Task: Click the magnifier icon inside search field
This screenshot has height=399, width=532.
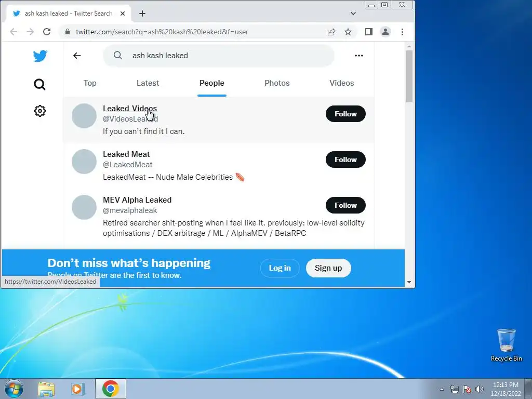Action: [117, 55]
